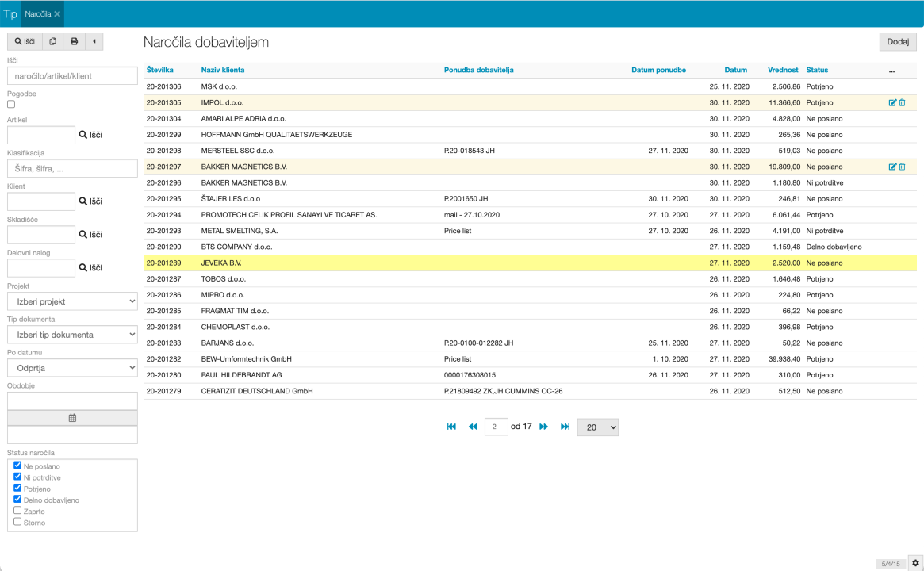924x571 pixels.
Task: Click the naročilo/artikel/klient search field
Action: click(72, 75)
